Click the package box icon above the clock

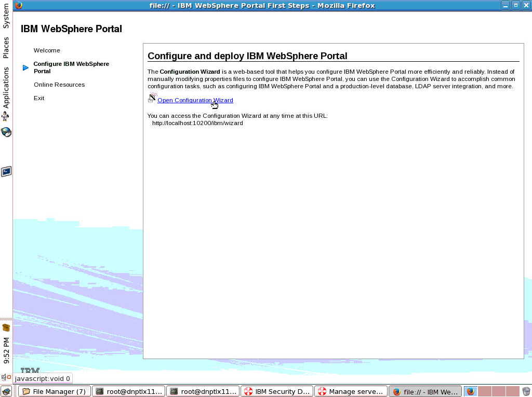coord(6,328)
